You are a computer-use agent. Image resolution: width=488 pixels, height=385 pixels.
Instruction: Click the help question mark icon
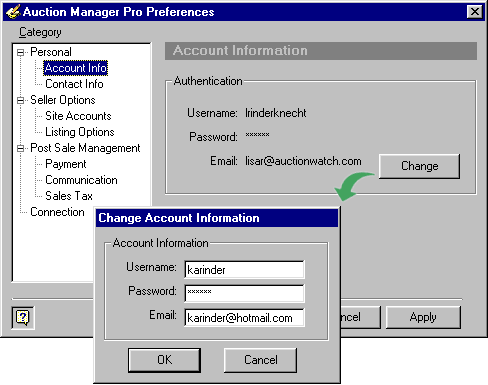[23, 318]
